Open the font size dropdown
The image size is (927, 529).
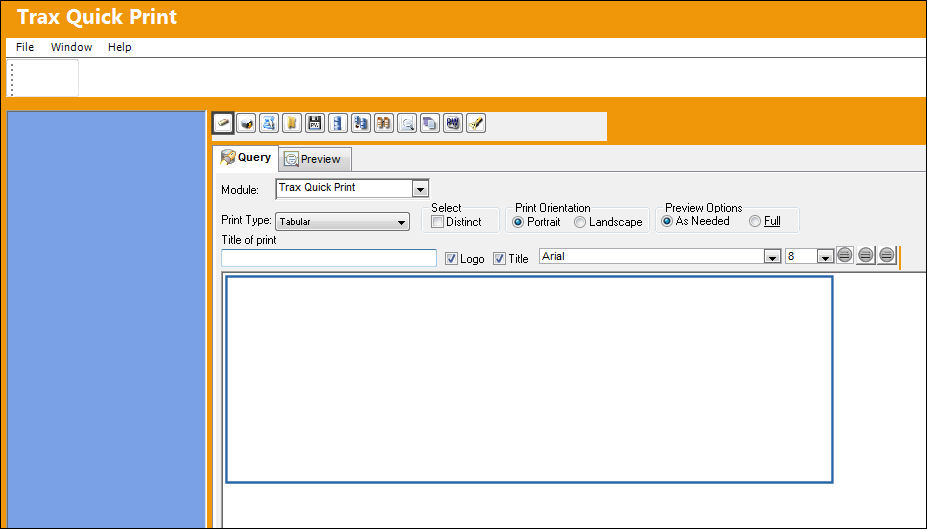pos(825,257)
